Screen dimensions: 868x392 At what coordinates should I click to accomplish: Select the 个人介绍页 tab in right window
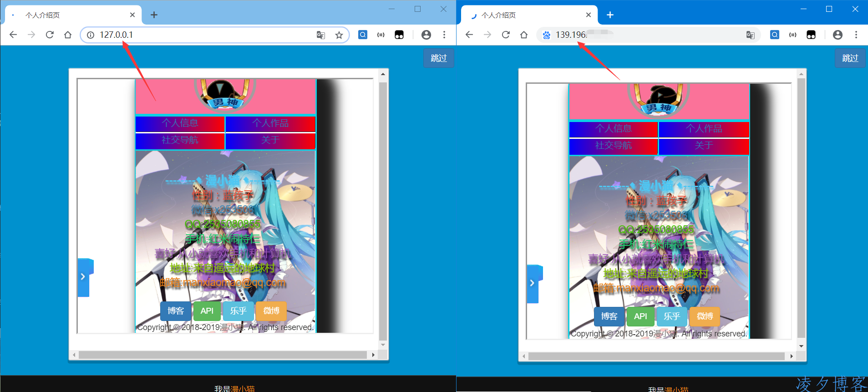tap(529, 15)
